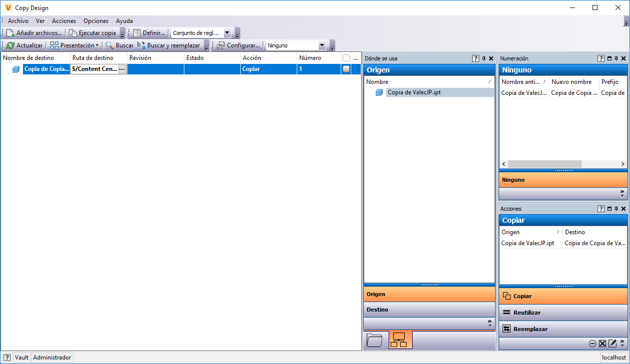
Task: Close the Numeración panel
Action: [624, 58]
